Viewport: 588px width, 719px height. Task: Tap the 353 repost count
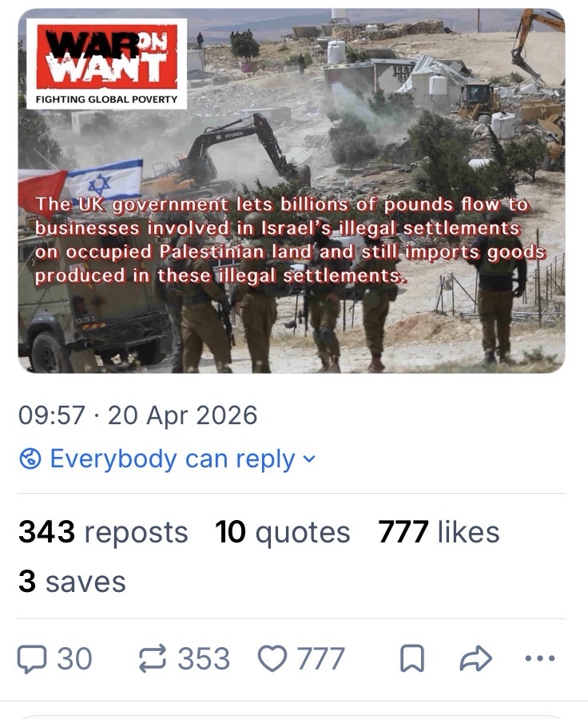point(204,659)
